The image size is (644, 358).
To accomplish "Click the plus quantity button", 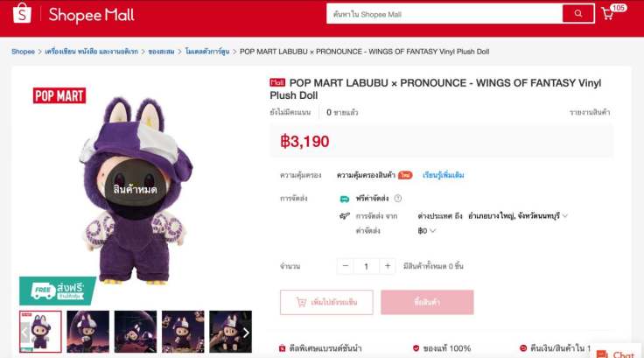I will [x=388, y=266].
